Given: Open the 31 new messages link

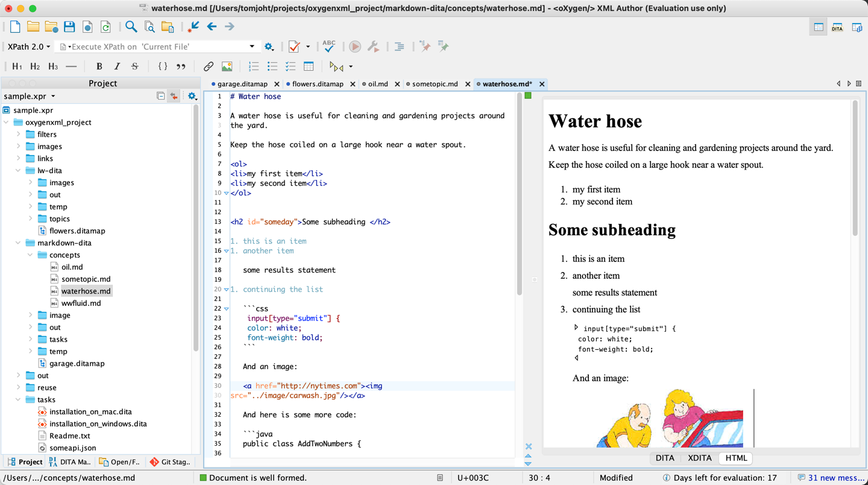Looking at the screenshot, I should (835, 478).
